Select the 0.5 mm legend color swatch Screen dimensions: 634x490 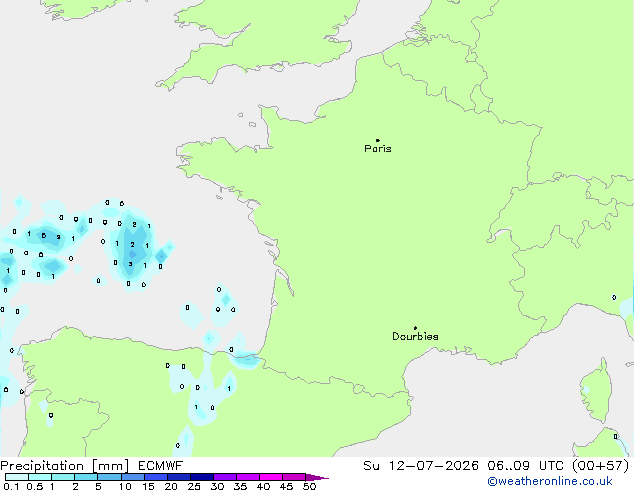pyautogui.click(x=40, y=477)
